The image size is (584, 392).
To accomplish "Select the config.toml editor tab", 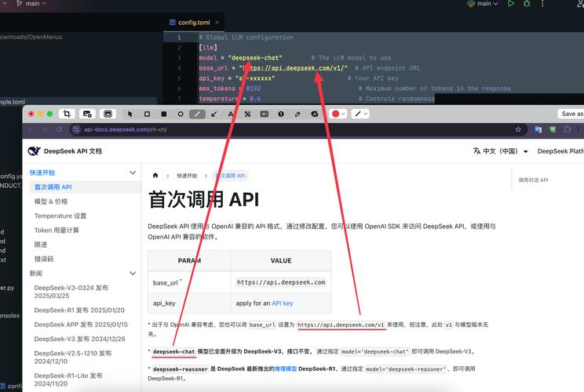I will [194, 22].
